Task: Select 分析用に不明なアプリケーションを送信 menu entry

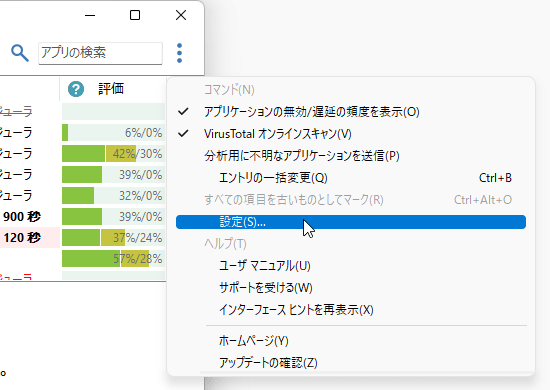Action: click(351, 156)
